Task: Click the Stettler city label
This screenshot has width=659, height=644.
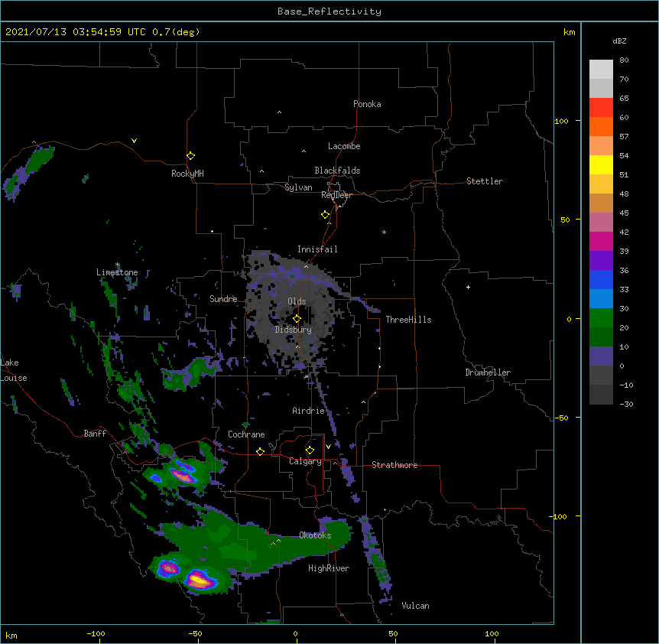Action: pos(485,181)
